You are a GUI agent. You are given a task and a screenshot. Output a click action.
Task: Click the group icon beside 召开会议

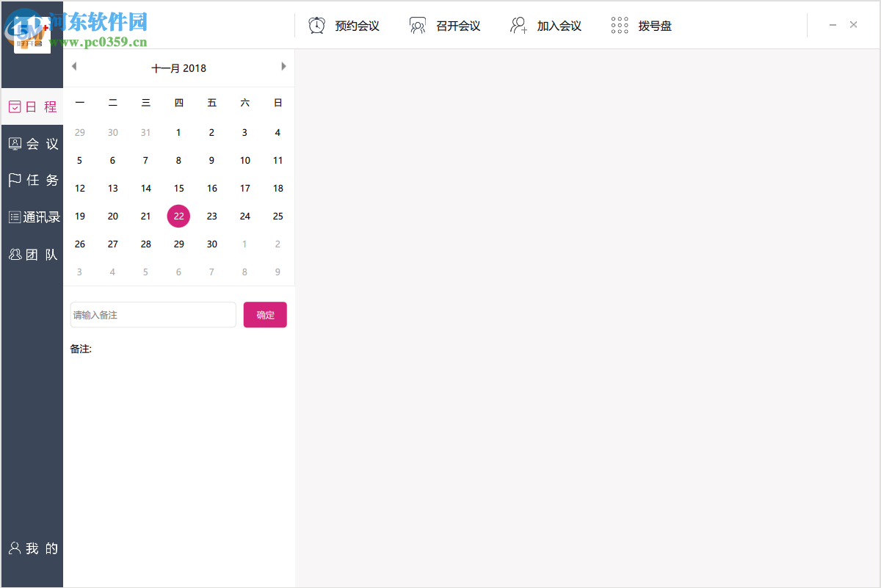(x=418, y=24)
